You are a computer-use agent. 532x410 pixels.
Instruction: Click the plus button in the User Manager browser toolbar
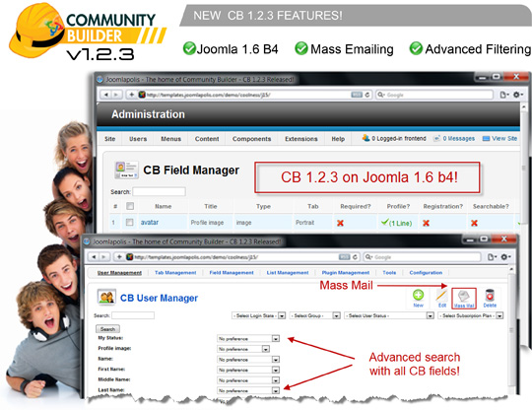[x=119, y=257]
